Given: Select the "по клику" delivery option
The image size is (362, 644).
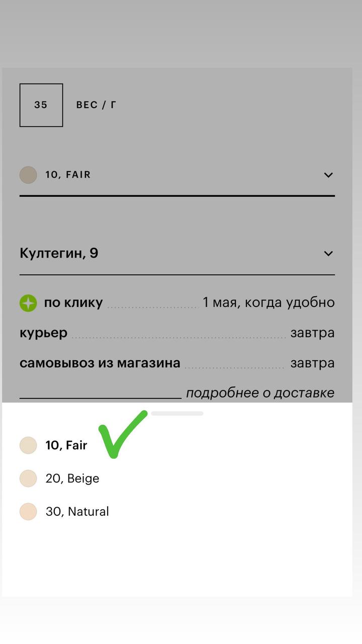Looking at the screenshot, I should [x=73, y=303].
